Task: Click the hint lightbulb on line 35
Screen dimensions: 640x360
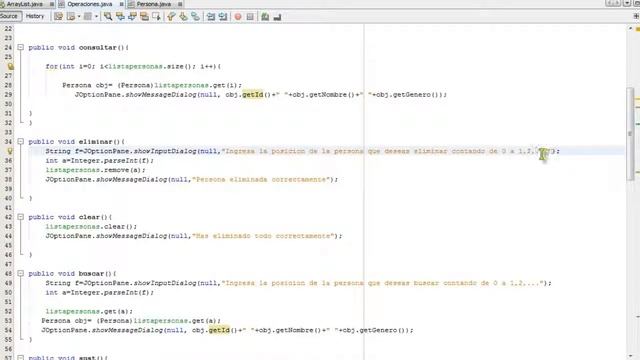Action: (x=10, y=151)
